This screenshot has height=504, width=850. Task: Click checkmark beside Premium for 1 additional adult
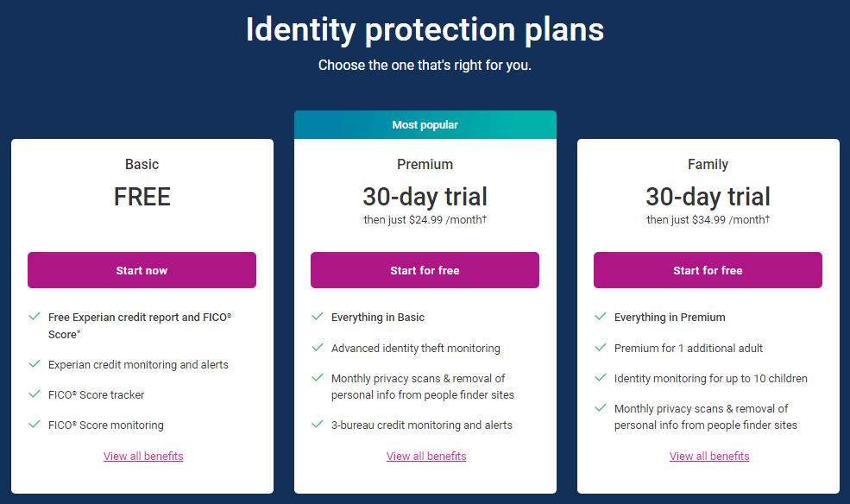coord(600,348)
